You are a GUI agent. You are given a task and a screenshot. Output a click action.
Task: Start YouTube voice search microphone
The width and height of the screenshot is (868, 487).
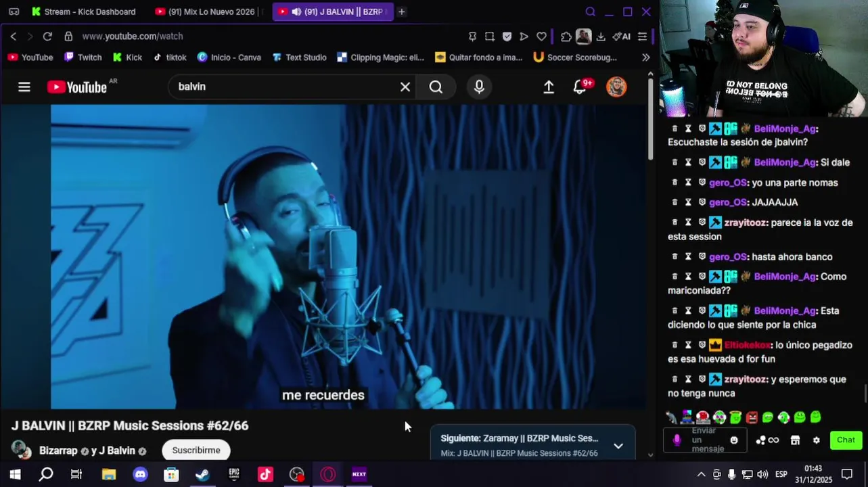[x=479, y=87]
